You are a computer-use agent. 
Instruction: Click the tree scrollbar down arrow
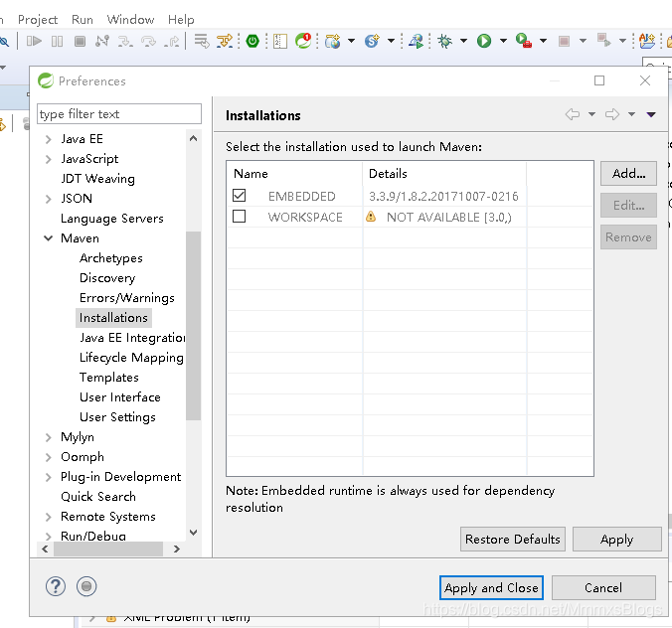pos(193,533)
